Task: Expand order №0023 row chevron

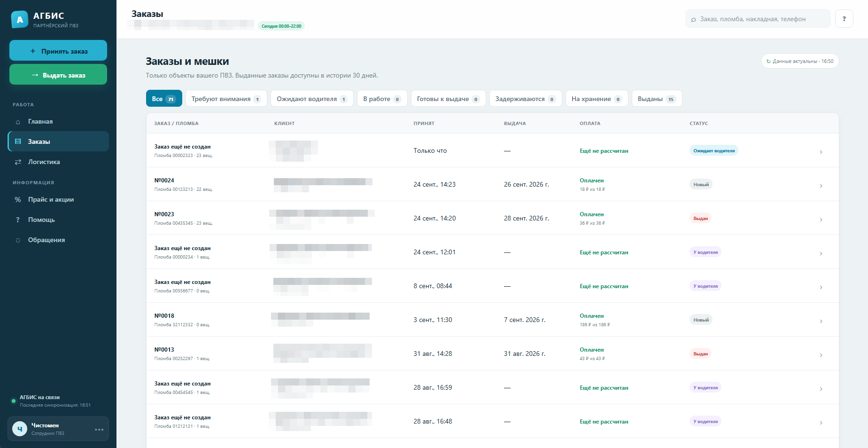Action: pos(821,220)
